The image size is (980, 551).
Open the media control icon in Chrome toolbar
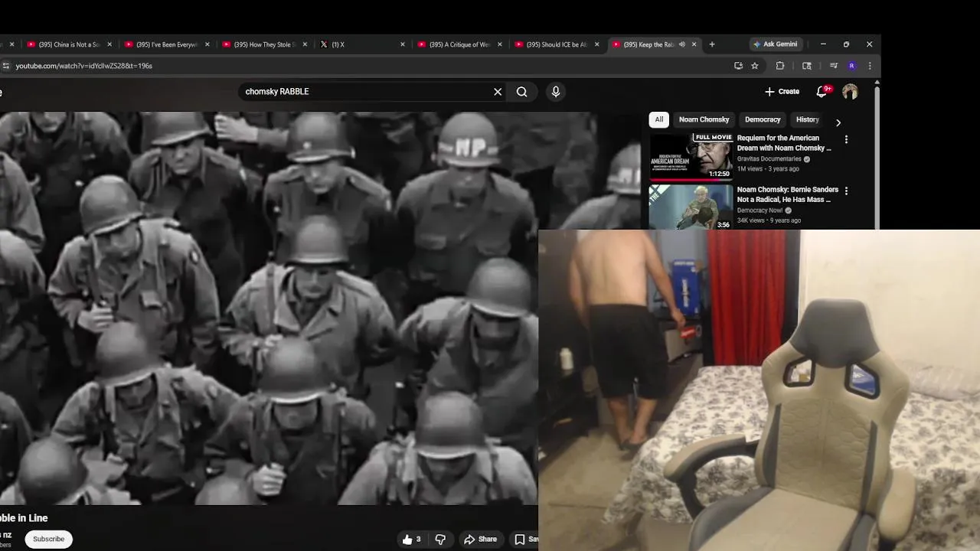click(x=833, y=66)
